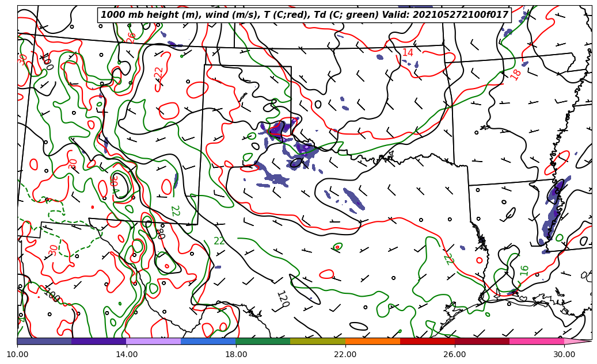Click the pink arrow tip of colorbar
The height and width of the screenshot is (364, 597).
point(578,341)
